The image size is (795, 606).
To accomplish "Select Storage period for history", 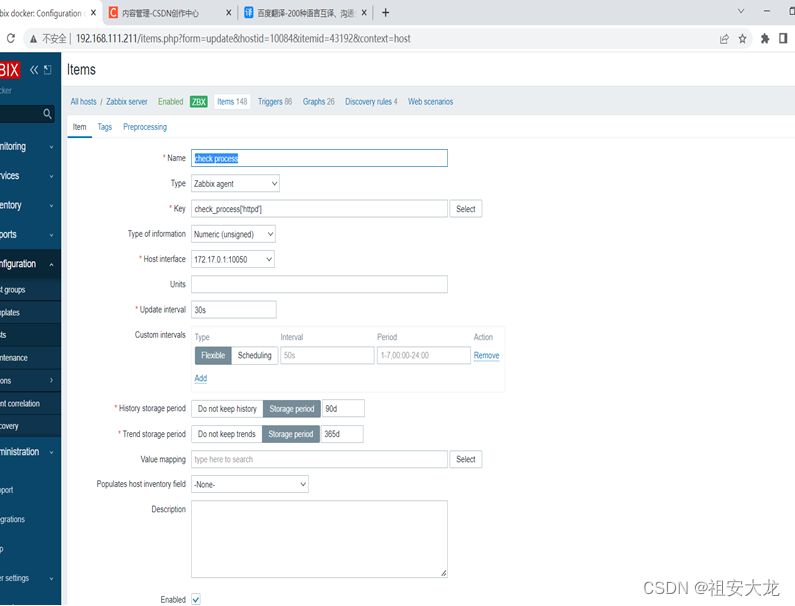I will pos(292,409).
